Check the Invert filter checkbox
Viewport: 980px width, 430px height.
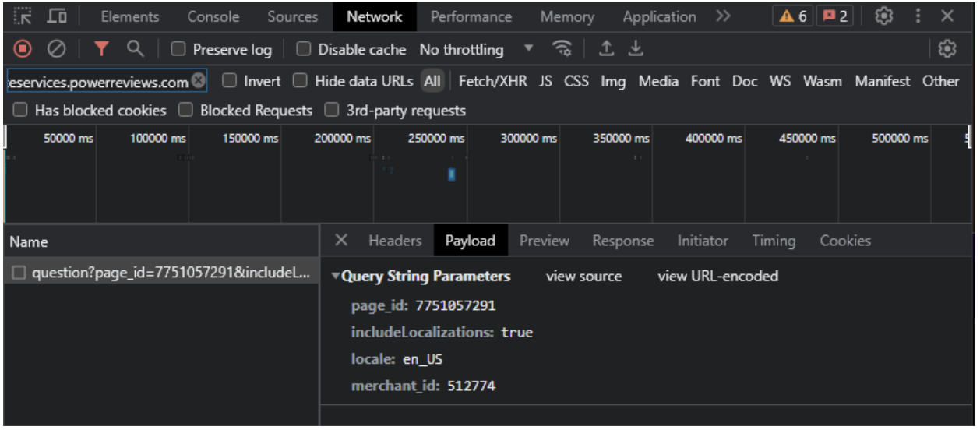pyautogui.click(x=229, y=80)
